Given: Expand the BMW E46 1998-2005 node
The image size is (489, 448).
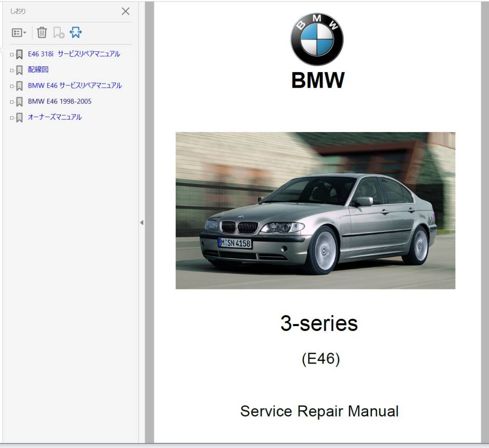Looking at the screenshot, I should pyautogui.click(x=12, y=102).
